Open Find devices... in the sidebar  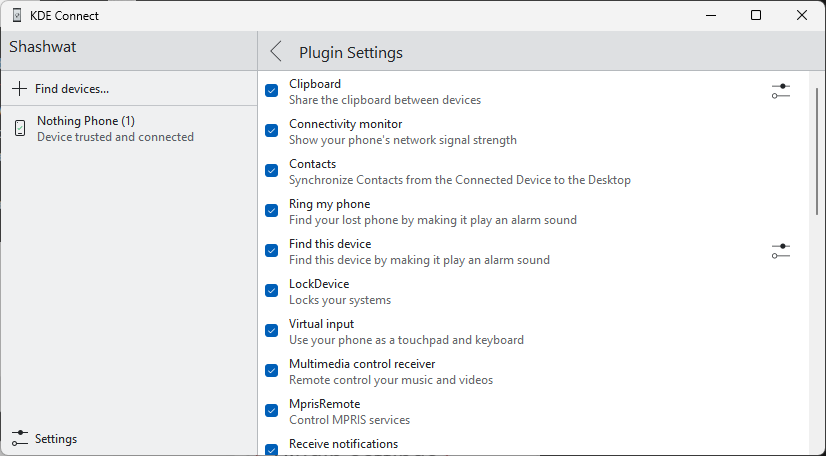71,89
